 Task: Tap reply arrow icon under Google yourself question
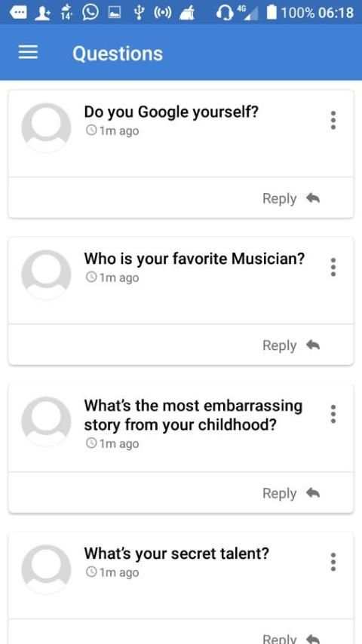point(313,198)
